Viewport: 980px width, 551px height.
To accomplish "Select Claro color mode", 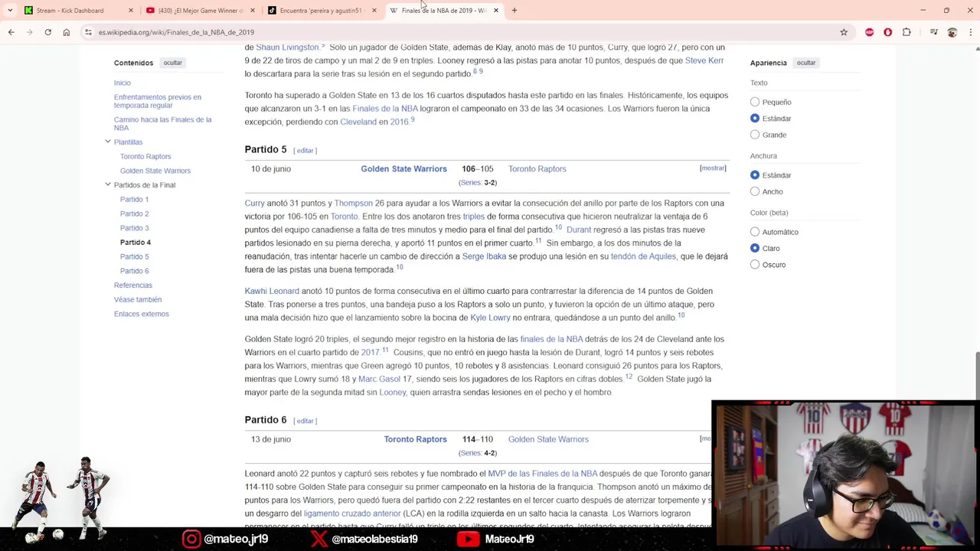I will pyautogui.click(x=755, y=248).
